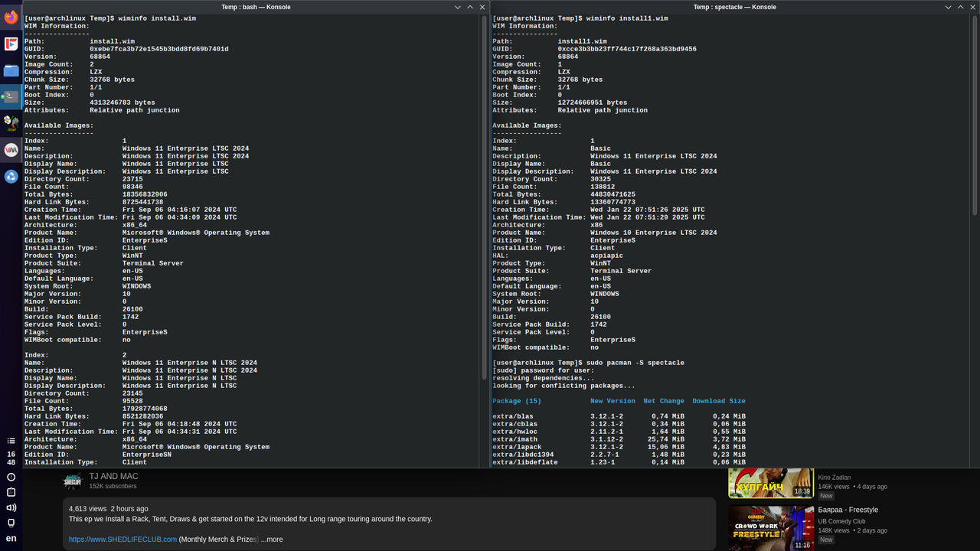Maximize the bash Konsole window

tap(470, 7)
